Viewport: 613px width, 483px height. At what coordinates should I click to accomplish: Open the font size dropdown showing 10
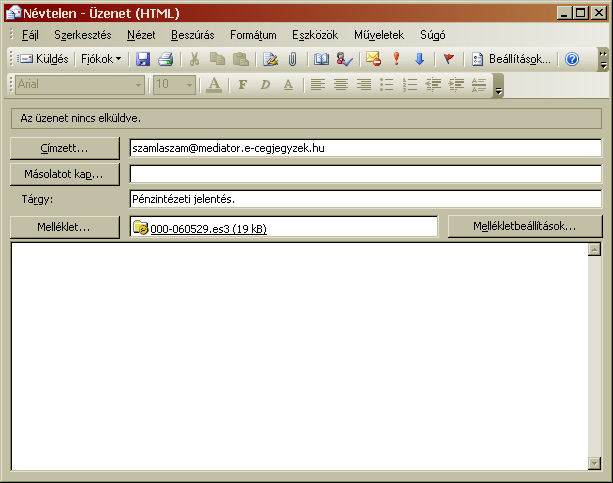coord(188,85)
